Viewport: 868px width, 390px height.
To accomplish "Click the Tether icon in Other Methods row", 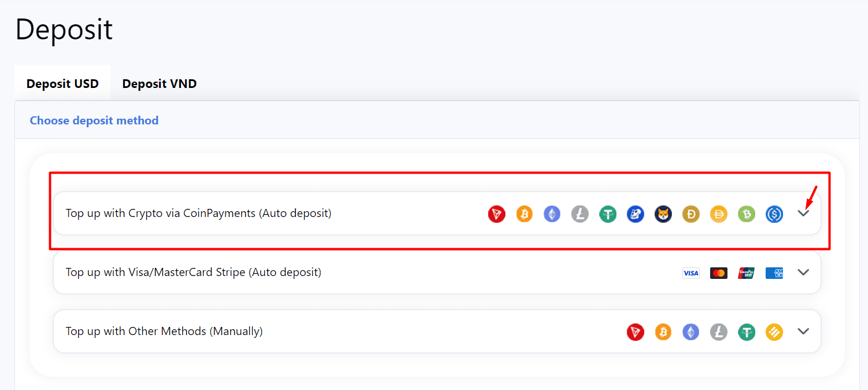I will point(746,332).
